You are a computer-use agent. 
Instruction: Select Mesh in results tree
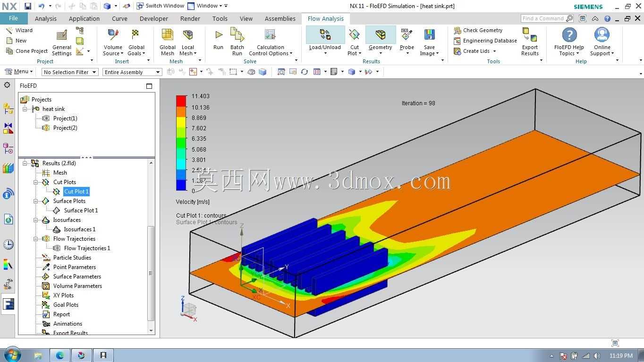click(x=60, y=173)
